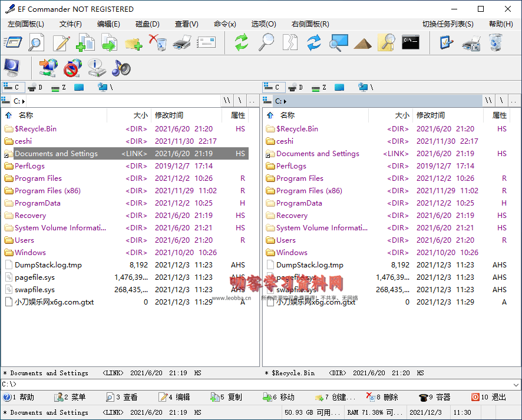Click the blue screen with magnifier icon
522x420 pixels.
[339, 42]
